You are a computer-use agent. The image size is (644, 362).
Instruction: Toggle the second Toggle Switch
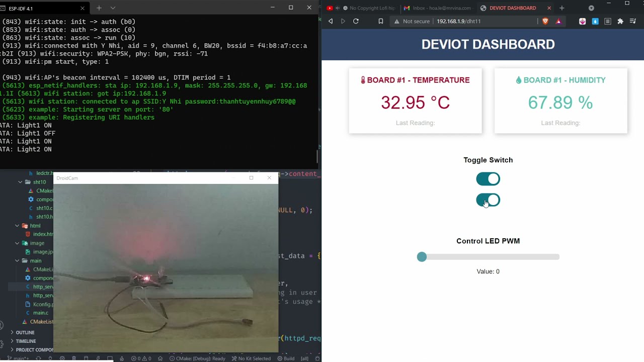point(488,200)
